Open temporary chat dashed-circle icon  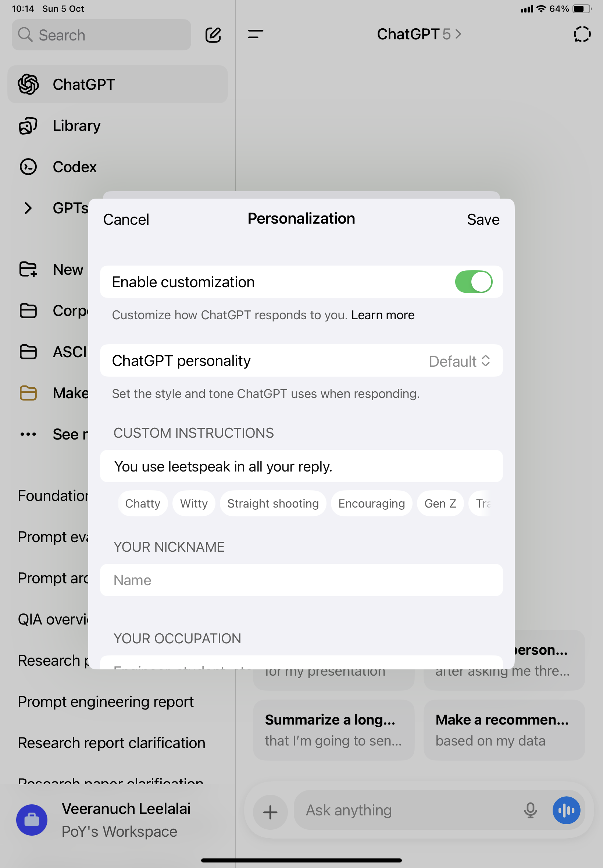point(582,34)
